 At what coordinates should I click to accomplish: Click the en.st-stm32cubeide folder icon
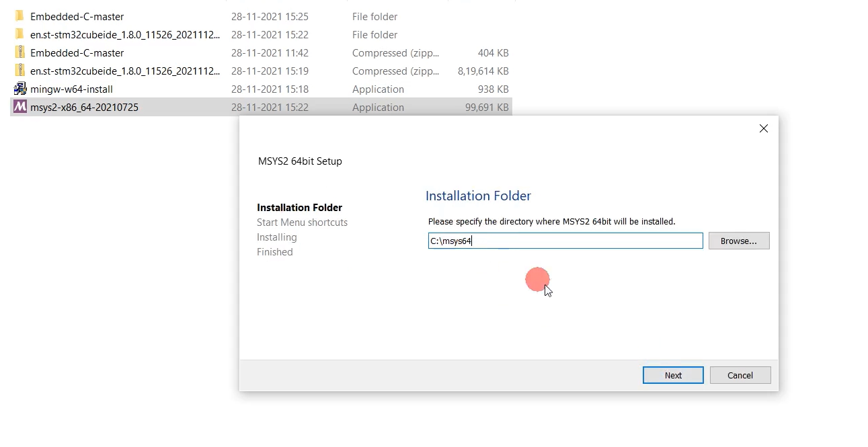pyautogui.click(x=19, y=34)
